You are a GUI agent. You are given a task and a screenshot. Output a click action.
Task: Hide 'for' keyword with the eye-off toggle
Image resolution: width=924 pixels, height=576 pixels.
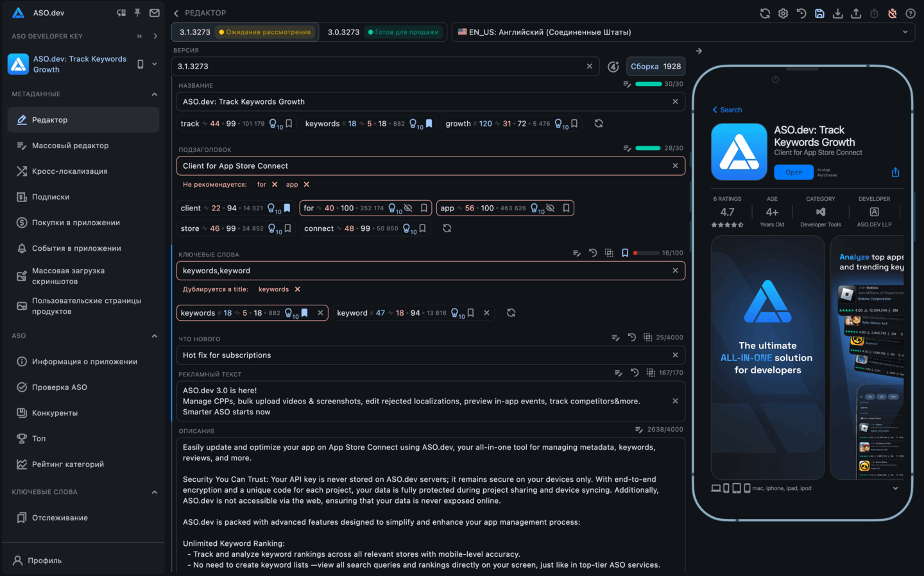coord(409,208)
